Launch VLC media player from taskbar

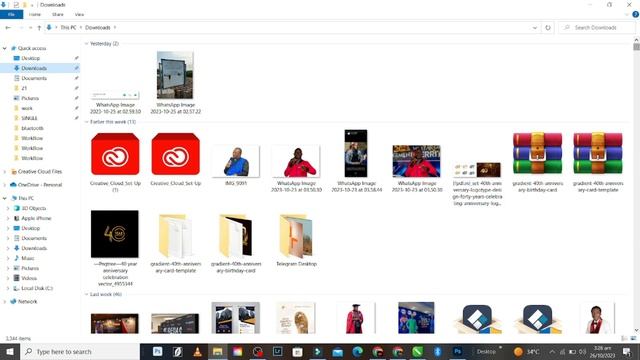[x=197, y=351]
